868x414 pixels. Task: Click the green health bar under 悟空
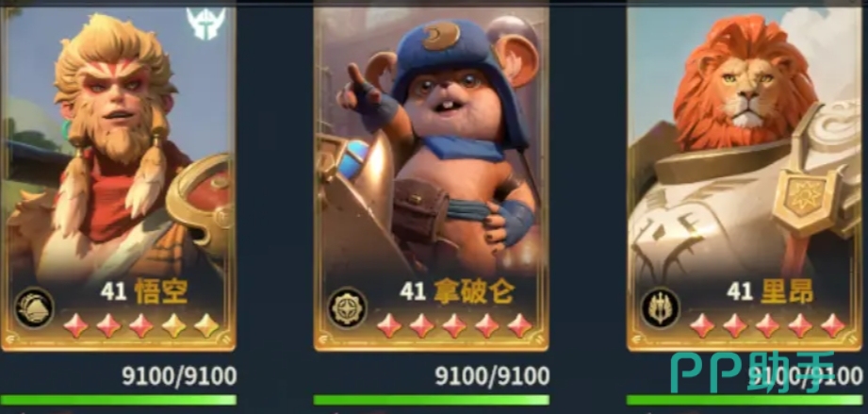119,400
